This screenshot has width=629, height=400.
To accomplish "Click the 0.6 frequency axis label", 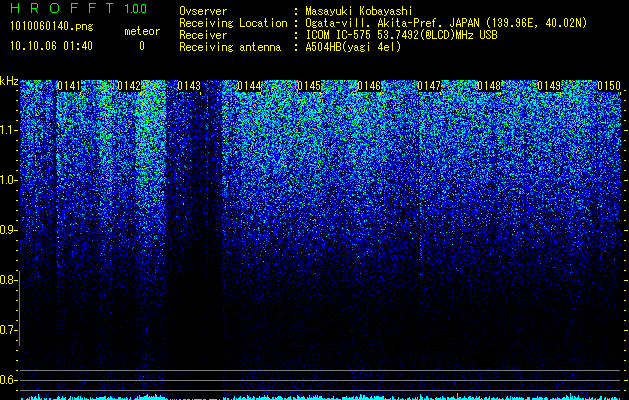I will point(8,380).
